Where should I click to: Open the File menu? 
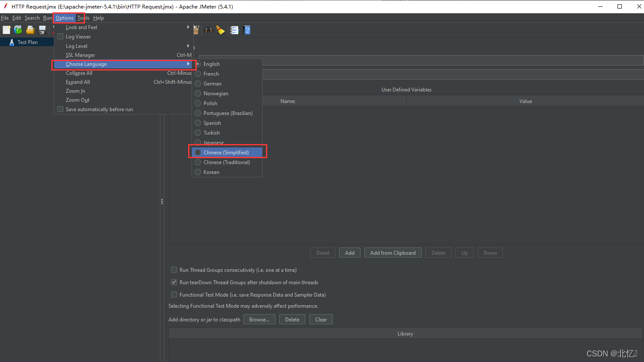click(5, 18)
